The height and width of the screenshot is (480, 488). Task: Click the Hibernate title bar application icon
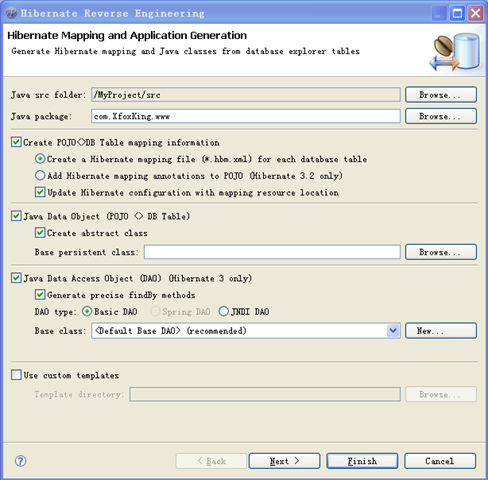pos(11,13)
